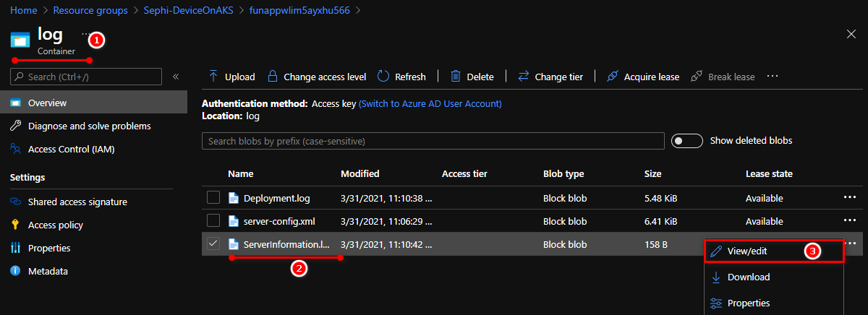Open more options for Deployment.log row
Viewport: 868px width, 315px height.
click(849, 198)
